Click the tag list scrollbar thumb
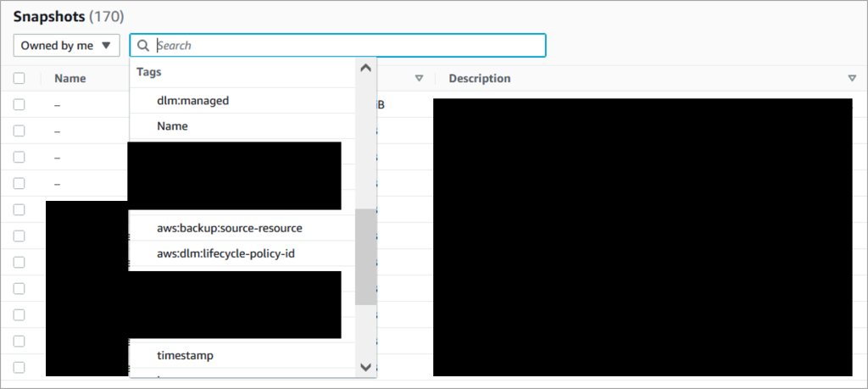The height and width of the screenshot is (389, 868). click(x=365, y=257)
